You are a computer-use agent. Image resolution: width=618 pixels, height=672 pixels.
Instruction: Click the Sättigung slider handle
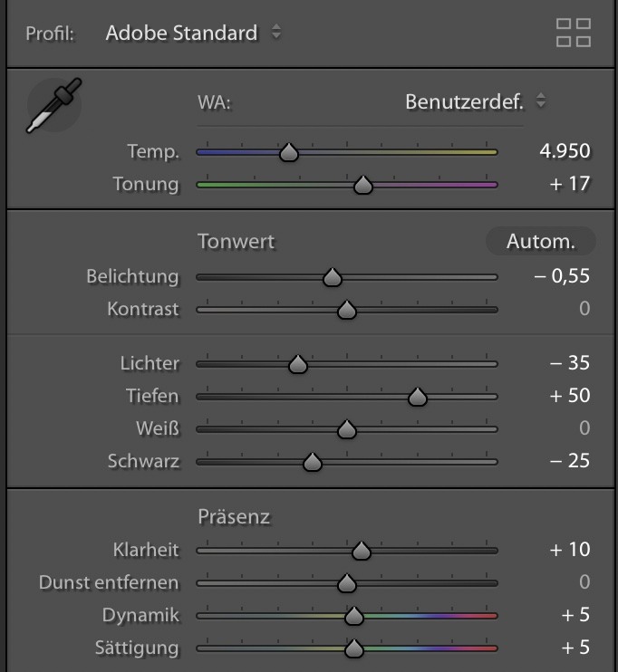pos(354,648)
